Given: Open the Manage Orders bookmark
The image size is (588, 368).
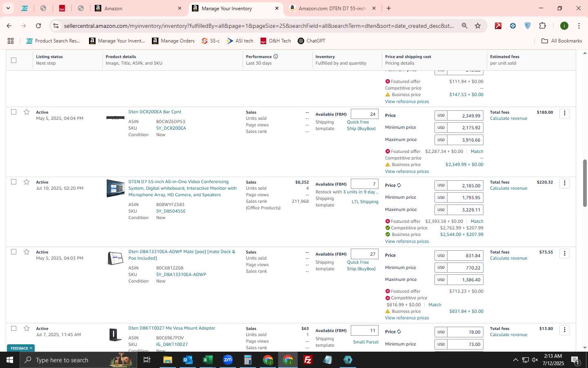Looking at the screenshot, I should [x=173, y=41].
